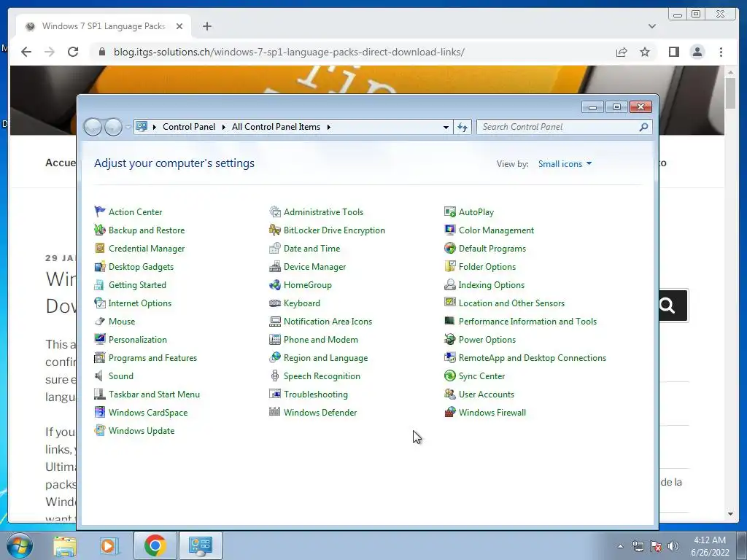Click the Backup and Restore icon
Image resolution: width=747 pixels, height=560 pixels.
tap(99, 230)
